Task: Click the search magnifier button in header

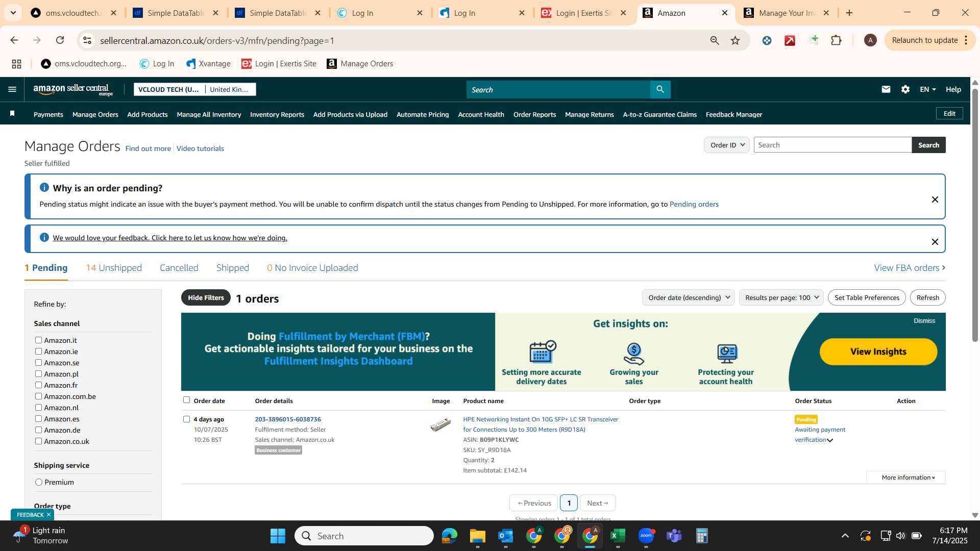Action: (x=660, y=89)
